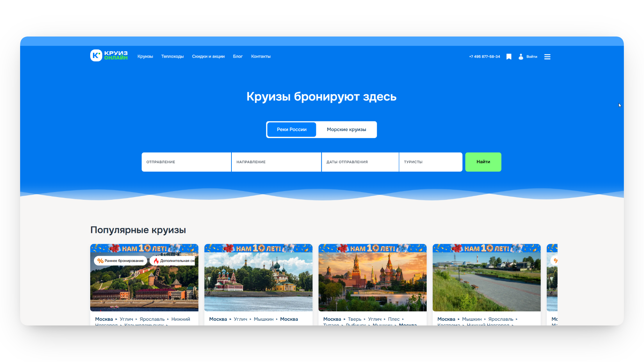The width and height of the screenshot is (644, 362).
Task: Go to Скидки и акции
Action: click(208, 56)
